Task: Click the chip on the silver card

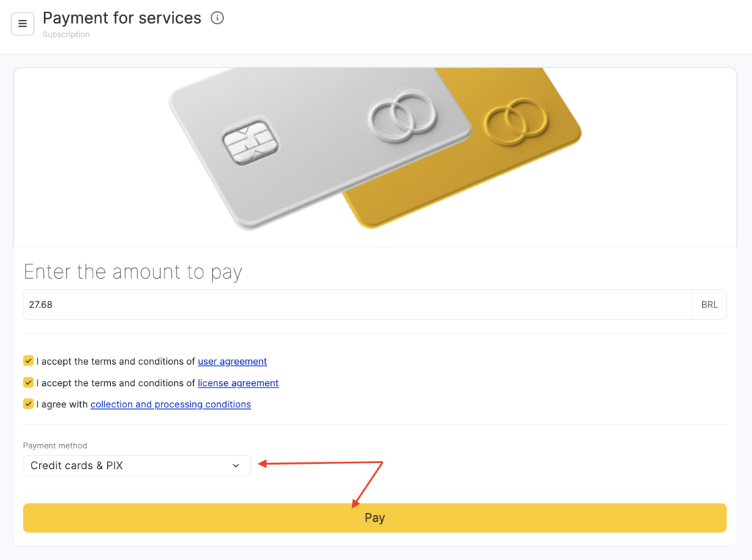Action: coord(250,142)
